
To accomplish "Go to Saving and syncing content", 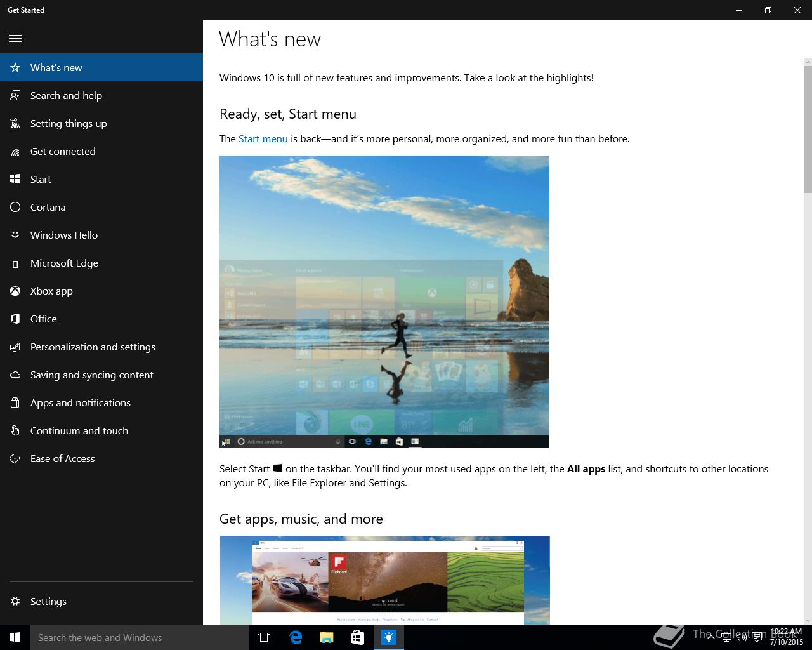I will click(101, 375).
